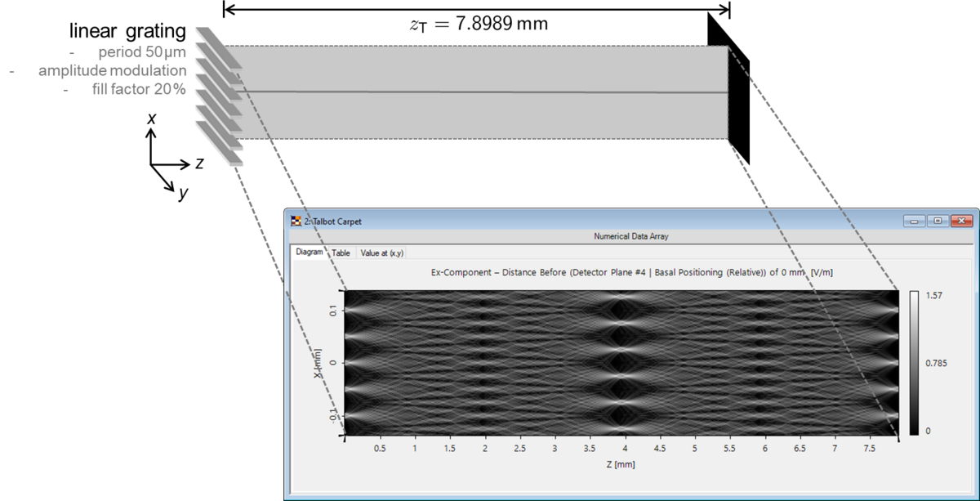Click the 1.57 color scale maximum

pos(935,294)
